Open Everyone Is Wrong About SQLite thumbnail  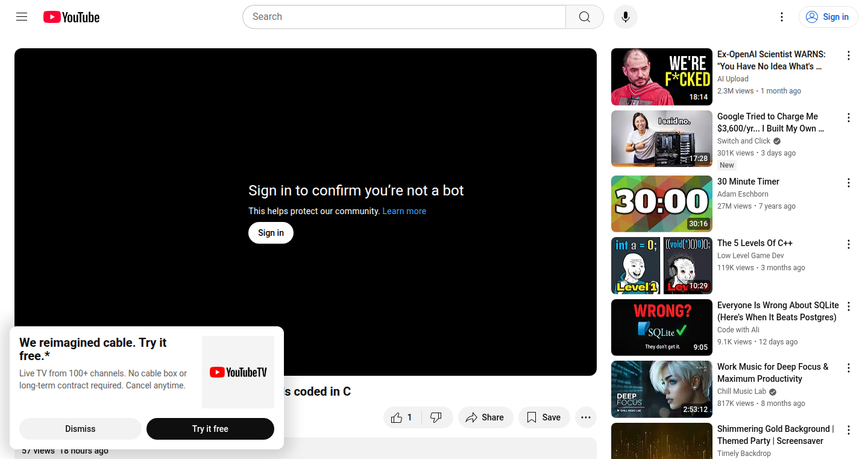[662, 328]
